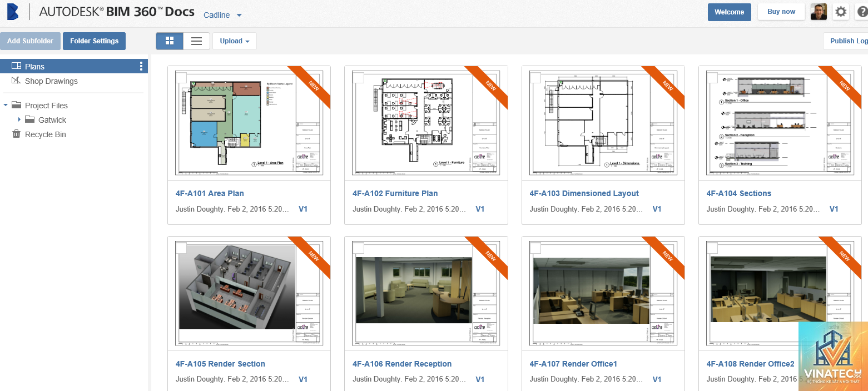Switch to grid thumbnail view

[x=170, y=41]
